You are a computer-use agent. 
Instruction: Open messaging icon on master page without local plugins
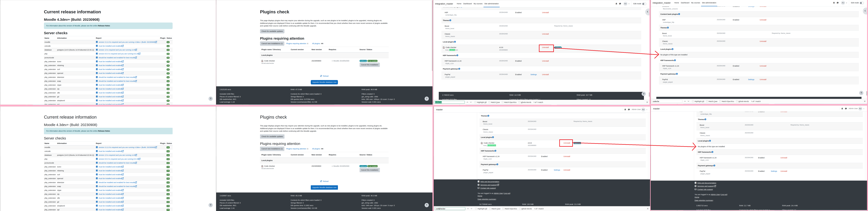[846, 109]
